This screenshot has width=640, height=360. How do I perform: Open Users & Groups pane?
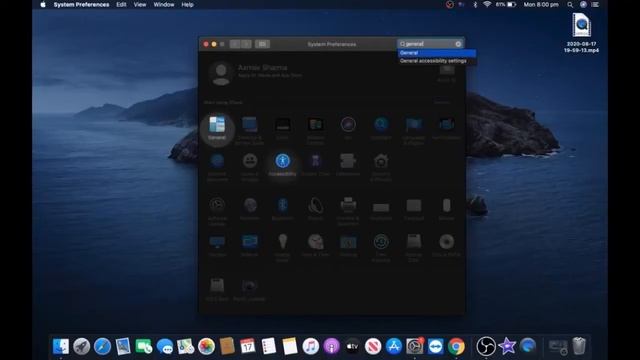click(250, 161)
